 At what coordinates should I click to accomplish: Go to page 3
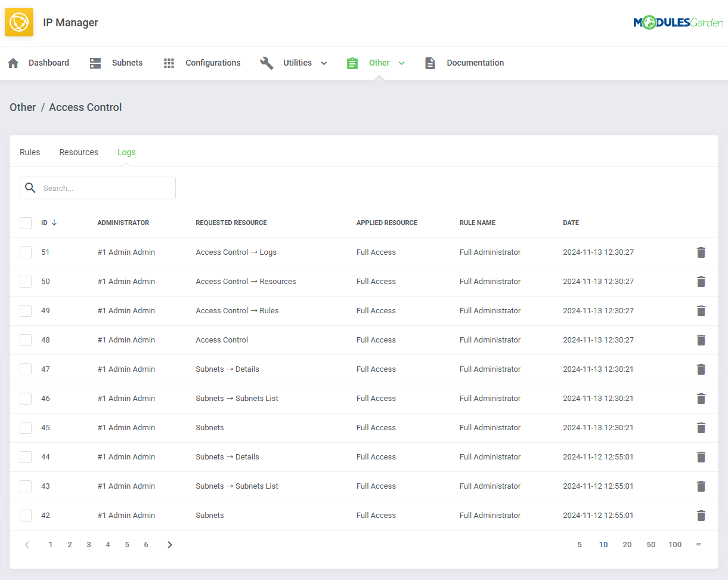click(89, 545)
